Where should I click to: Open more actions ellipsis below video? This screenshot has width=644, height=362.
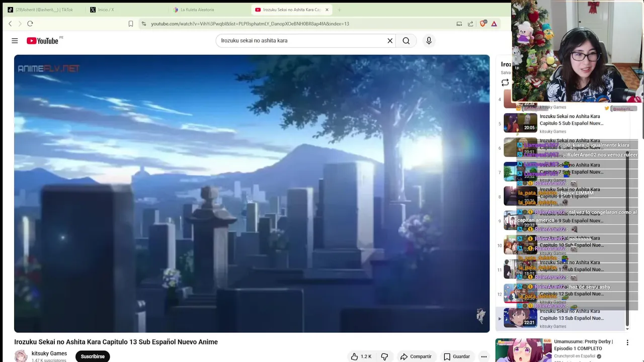click(x=484, y=356)
